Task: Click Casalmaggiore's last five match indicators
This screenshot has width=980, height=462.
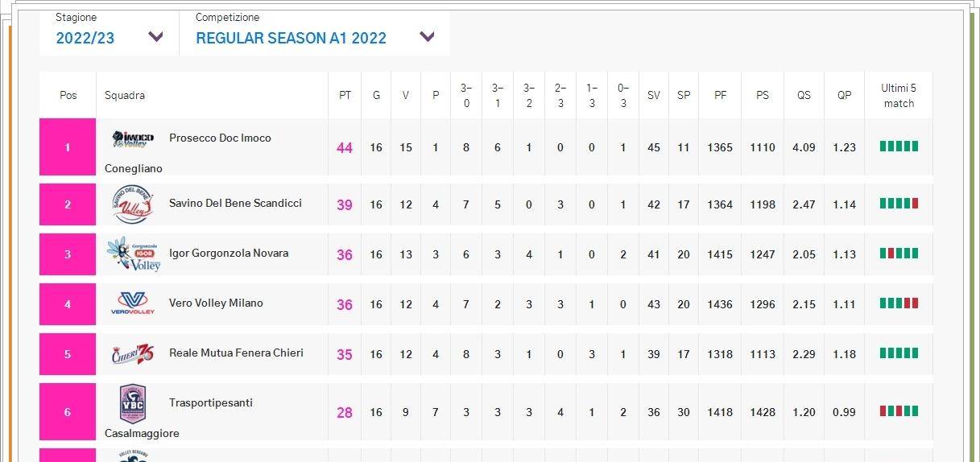Action: coord(899,411)
